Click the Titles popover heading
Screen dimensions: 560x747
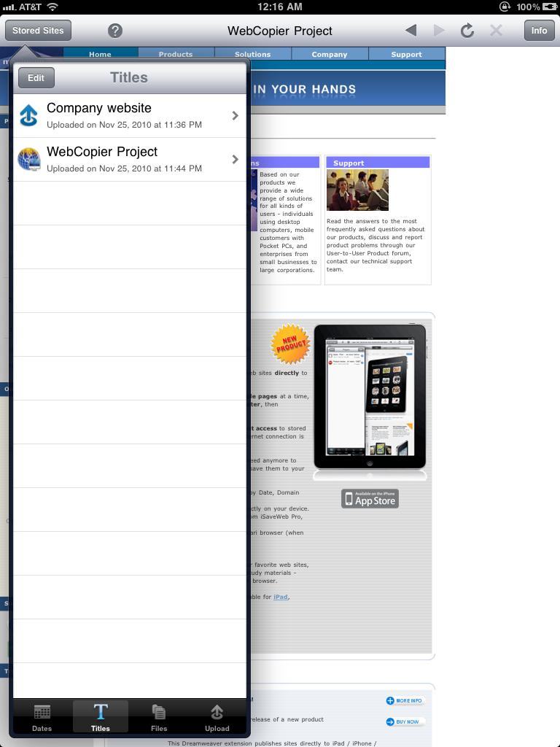[129, 77]
